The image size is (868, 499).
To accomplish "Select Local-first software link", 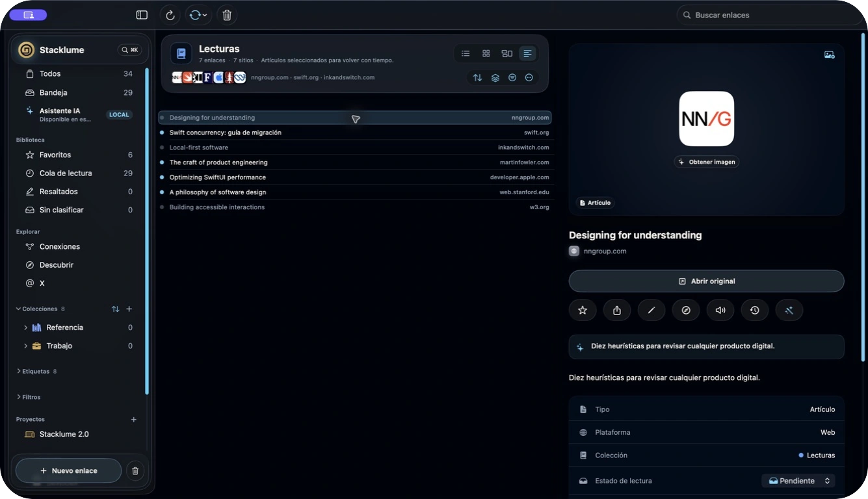I will [x=355, y=147].
